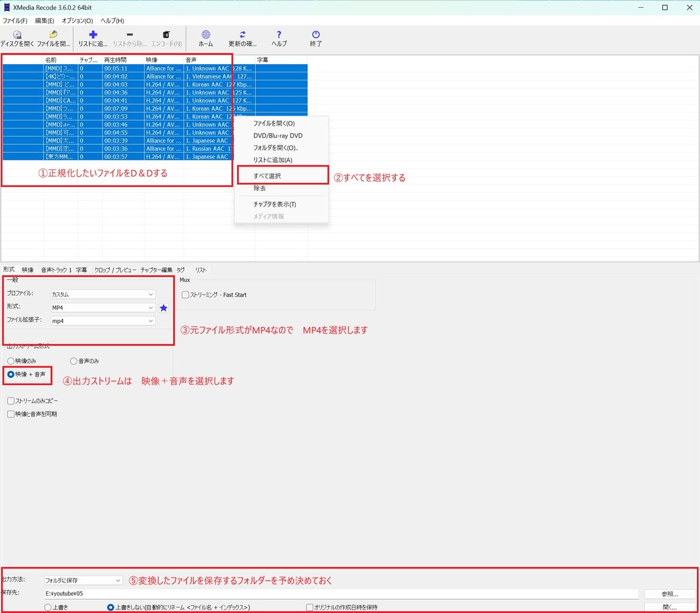Screen dimensions: 700x613
Task: Choose すべて選択 in the context menu
Action: click(x=281, y=176)
